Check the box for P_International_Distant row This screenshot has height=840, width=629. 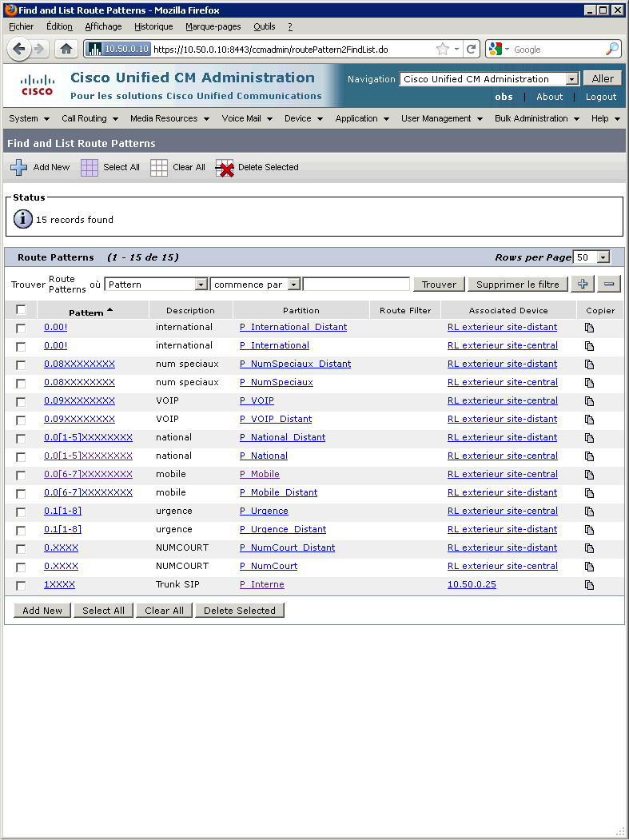(21, 328)
